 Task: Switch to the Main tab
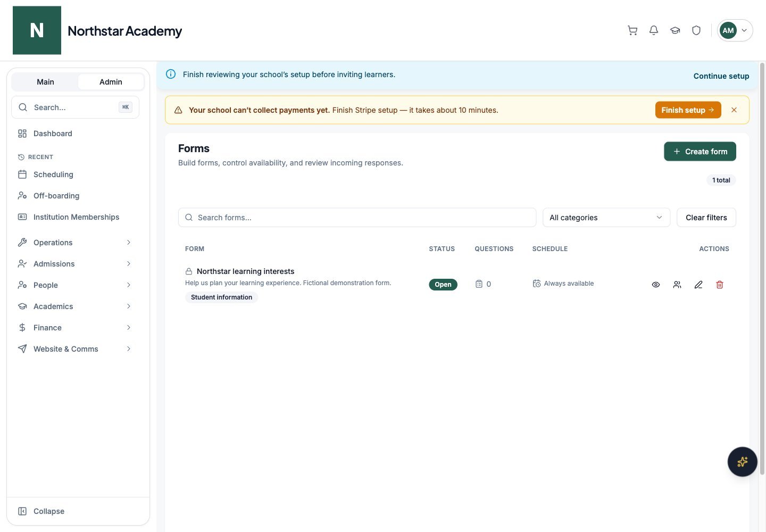click(x=45, y=82)
